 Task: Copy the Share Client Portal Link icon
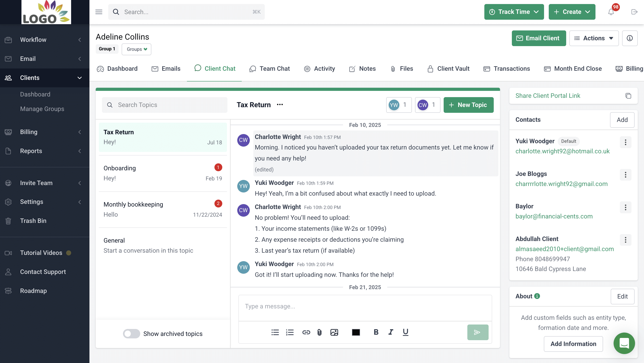[629, 96]
